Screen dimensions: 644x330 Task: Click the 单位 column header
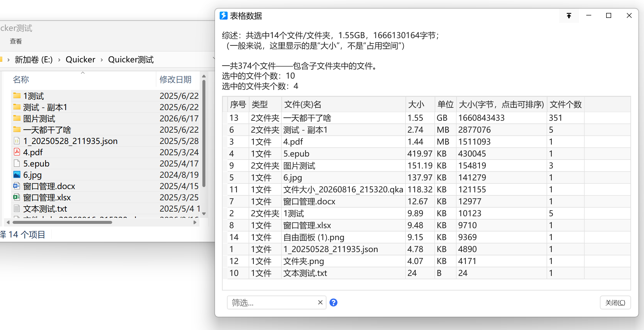[446, 104]
